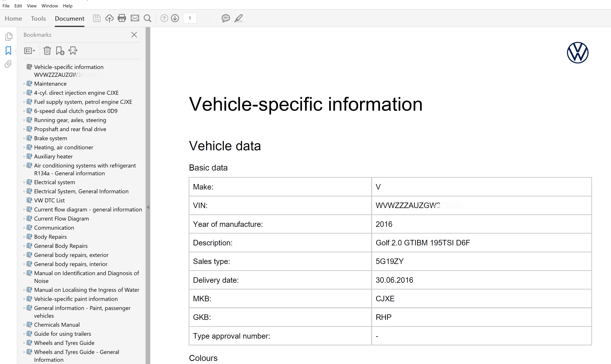Show the page thumbnails panel
The height and width of the screenshot is (364, 611).
pos(9,37)
